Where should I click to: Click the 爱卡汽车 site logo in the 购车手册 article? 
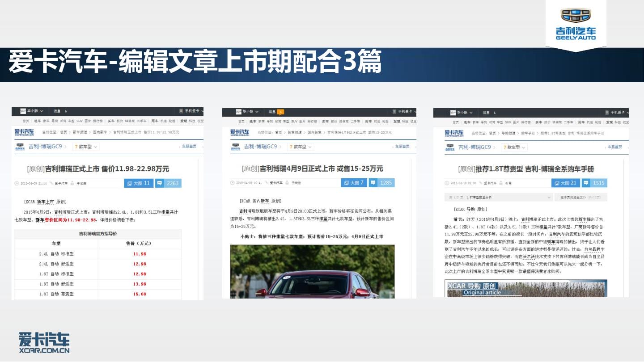tap(454, 133)
